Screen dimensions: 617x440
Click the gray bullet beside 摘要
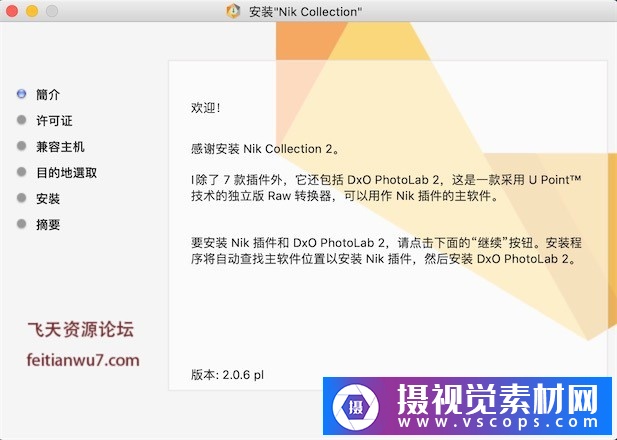coord(21,224)
